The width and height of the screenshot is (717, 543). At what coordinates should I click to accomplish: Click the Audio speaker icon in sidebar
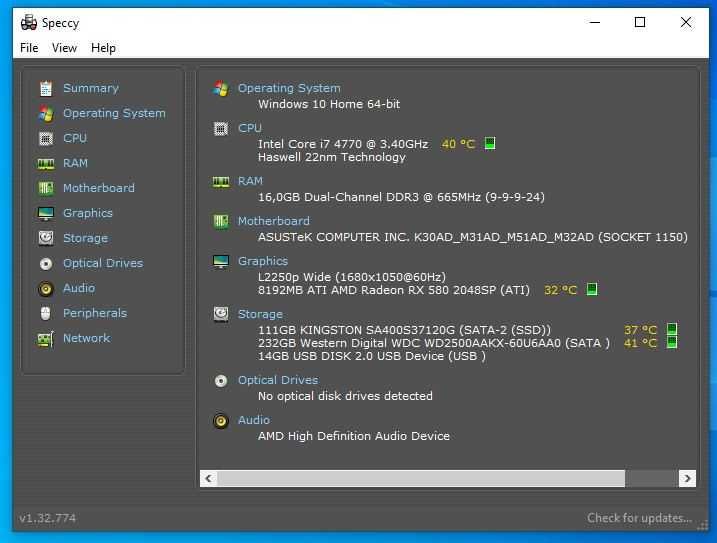pos(46,289)
